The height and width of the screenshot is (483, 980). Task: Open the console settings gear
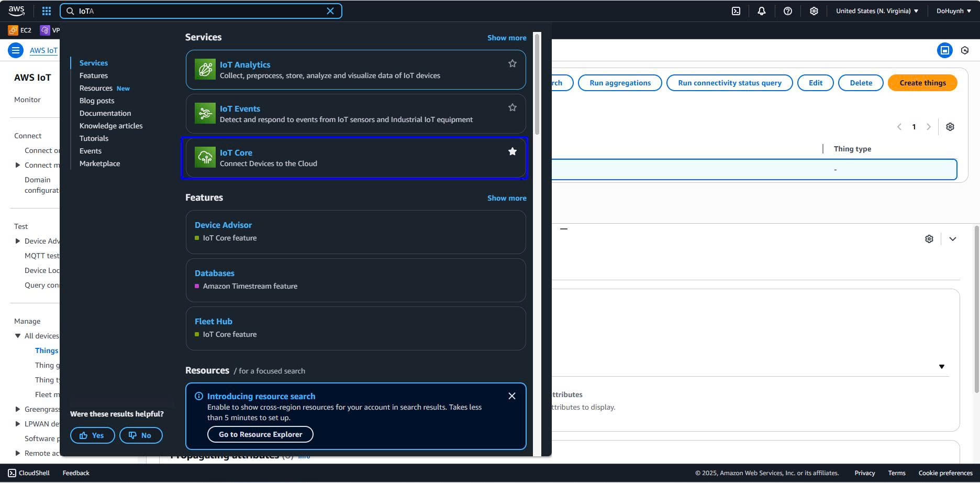click(x=814, y=11)
